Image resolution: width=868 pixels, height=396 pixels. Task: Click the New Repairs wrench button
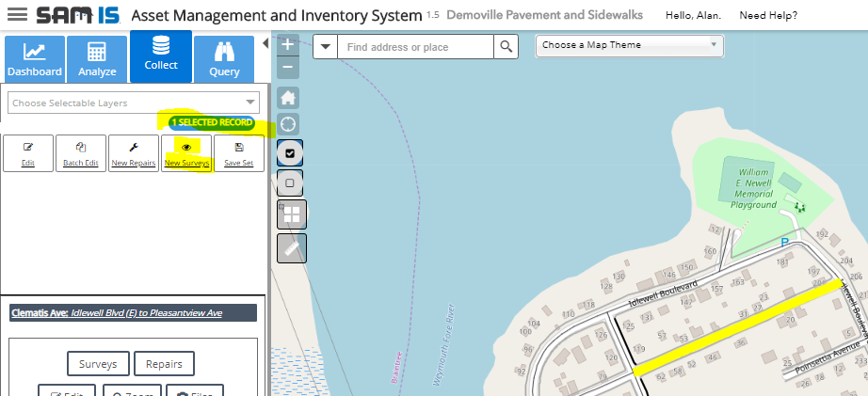tap(133, 153)
